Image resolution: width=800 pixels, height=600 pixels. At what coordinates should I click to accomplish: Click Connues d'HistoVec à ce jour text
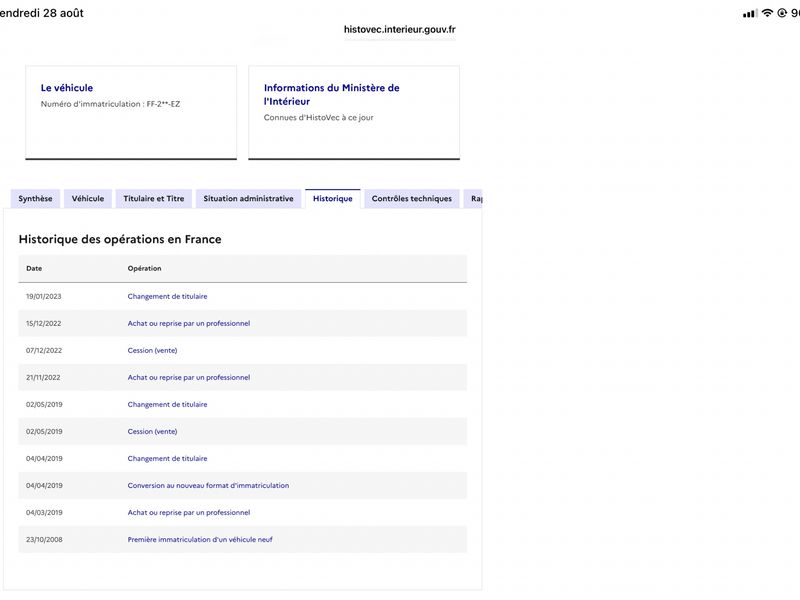click(x=318, y=117)
